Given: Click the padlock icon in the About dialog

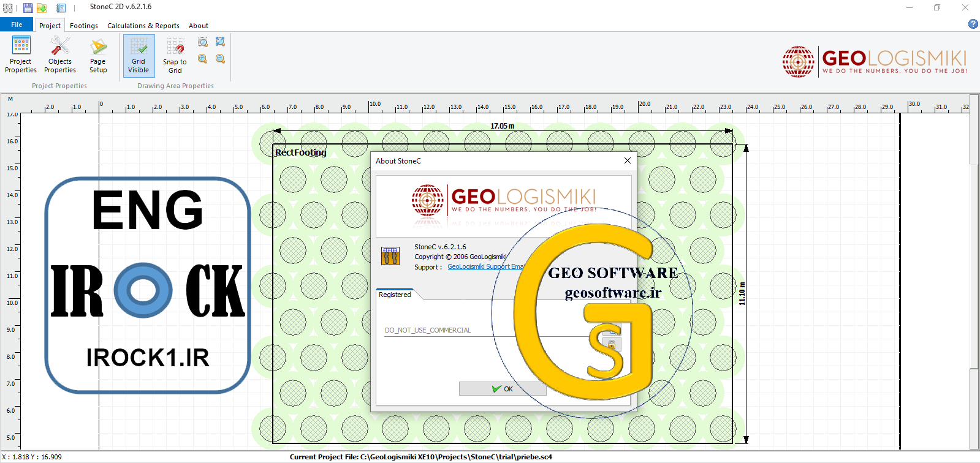Looking at the screenshot, I should pyautogui.click(x=612, y=344).
